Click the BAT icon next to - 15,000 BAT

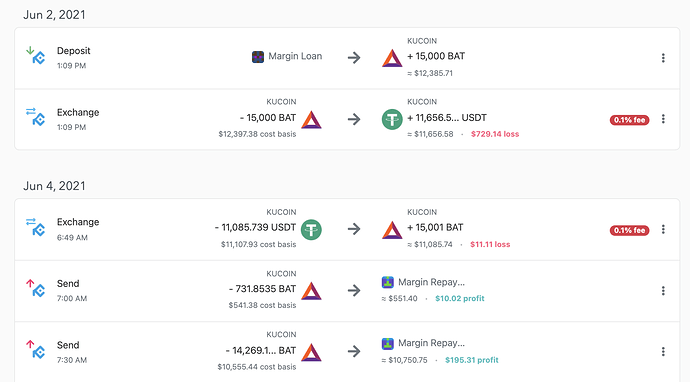coord(311,119)
